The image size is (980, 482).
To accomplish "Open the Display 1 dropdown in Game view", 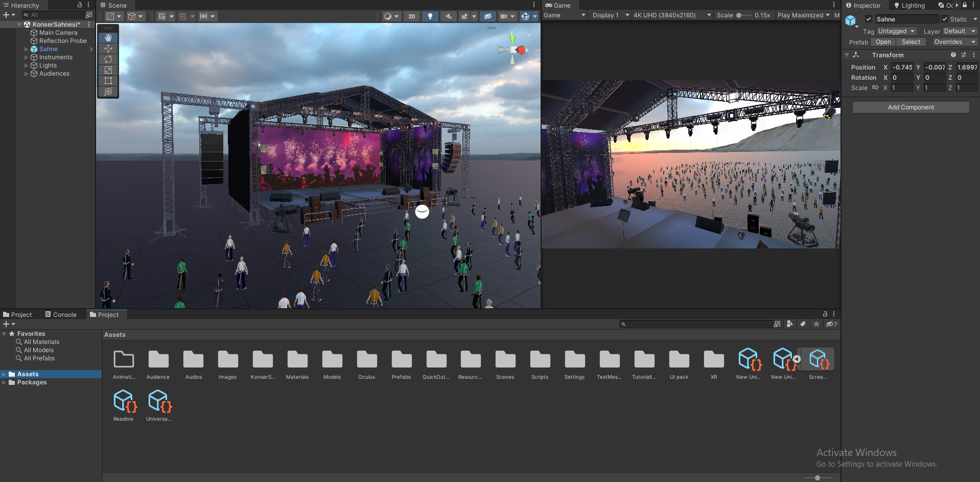I will pos(611,15).
